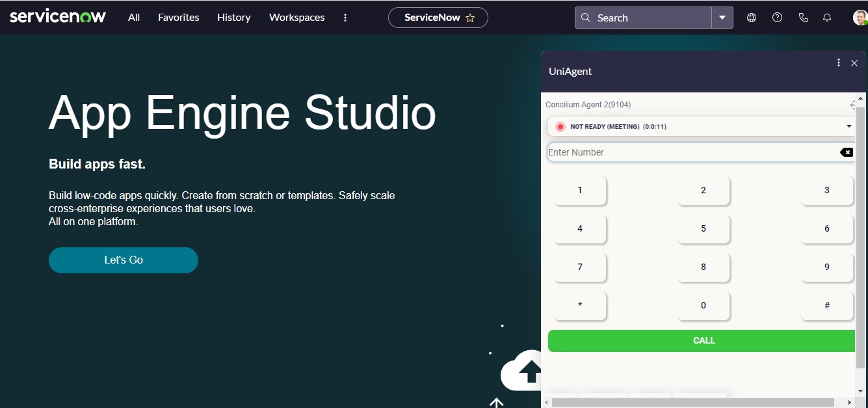Click the Enter Number input field
This screenshot has height=408, width=868.
click(692, 152)
